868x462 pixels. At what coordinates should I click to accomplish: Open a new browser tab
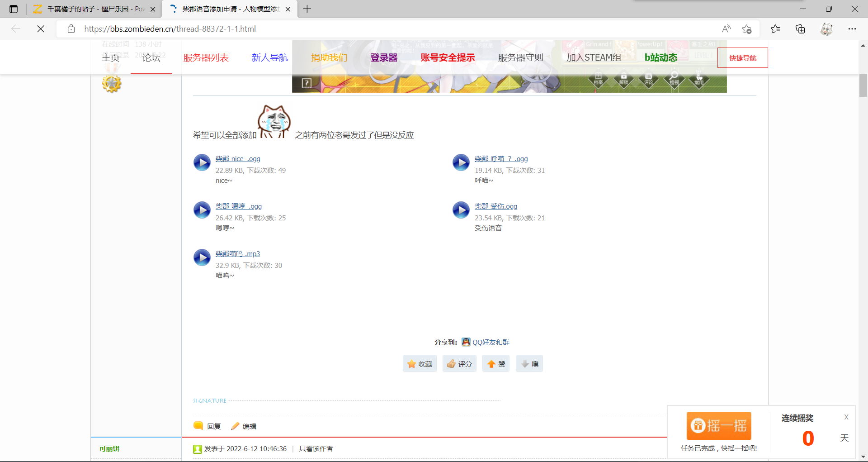coord(307,9)
